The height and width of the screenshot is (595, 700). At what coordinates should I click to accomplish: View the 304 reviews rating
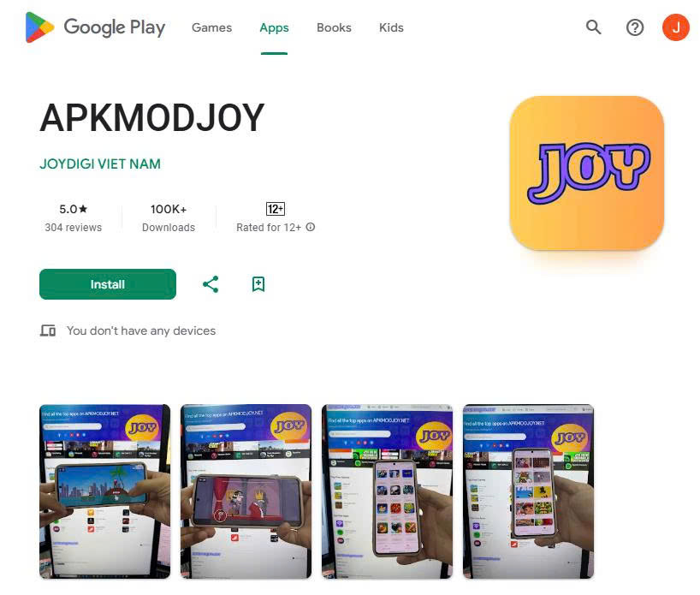pos(74,228)
